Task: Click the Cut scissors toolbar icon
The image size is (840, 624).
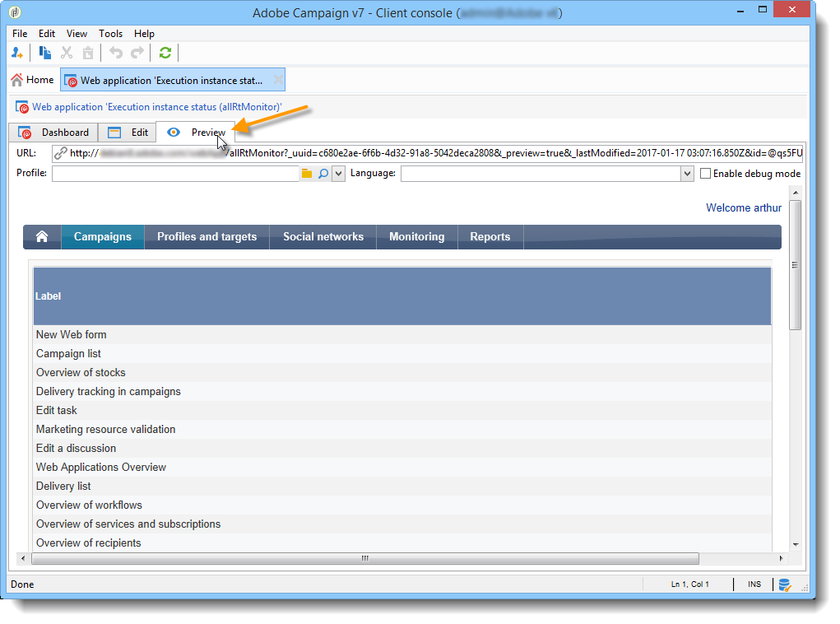Action: click(67, 53)
